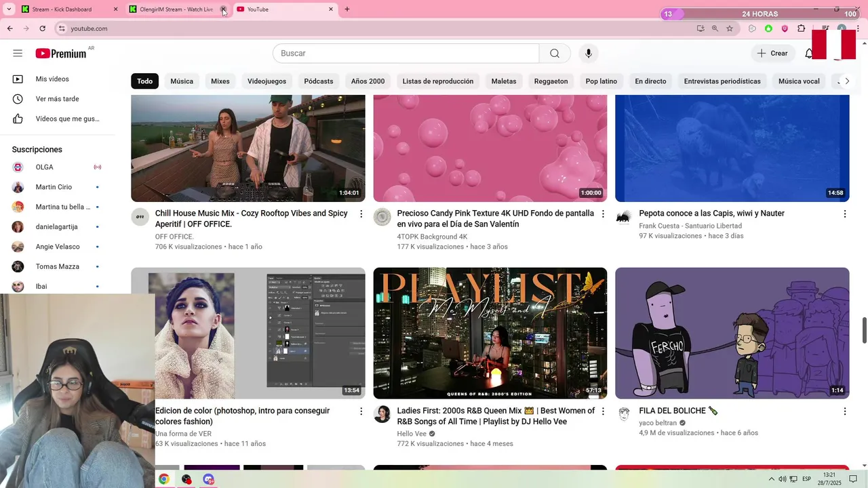Open options for Edicion de color video
Image resolution: width=868 pixels, height=488 pixels.
click(x=361, y=411)
